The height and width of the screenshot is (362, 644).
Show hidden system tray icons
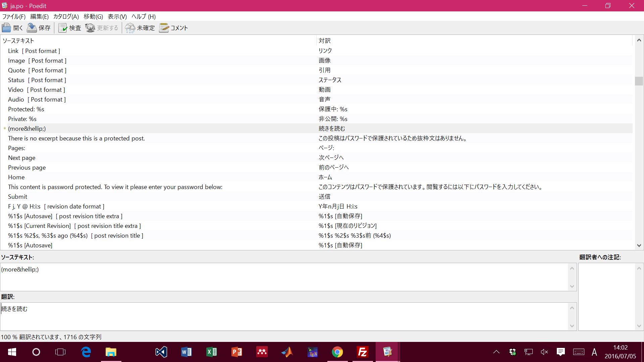pyautogui.click(x=496, y=352)
